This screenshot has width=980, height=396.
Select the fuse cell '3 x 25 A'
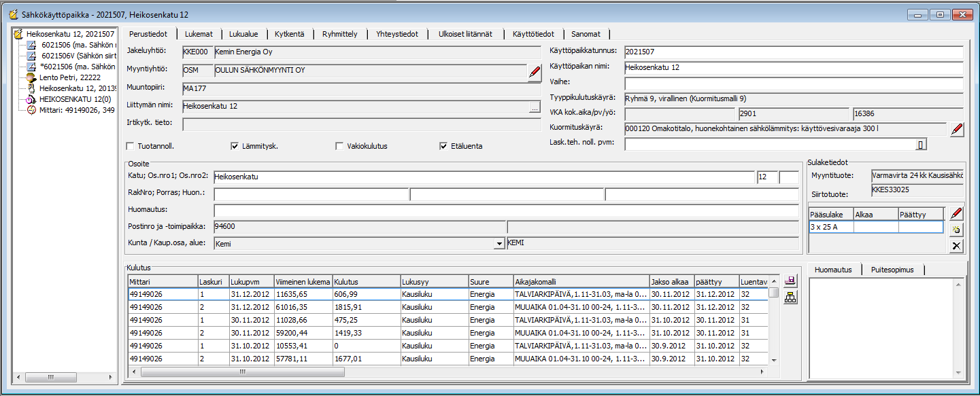click(830, 227)
